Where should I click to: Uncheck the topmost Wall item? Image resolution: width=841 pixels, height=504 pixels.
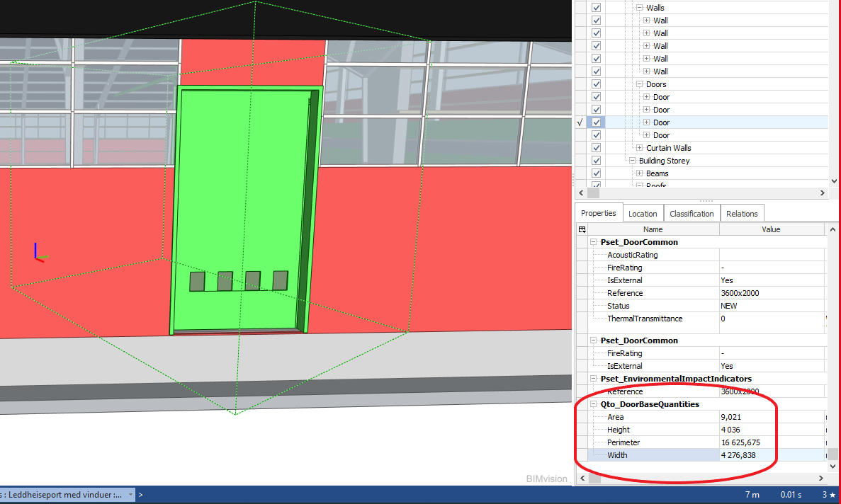[596, 20]
